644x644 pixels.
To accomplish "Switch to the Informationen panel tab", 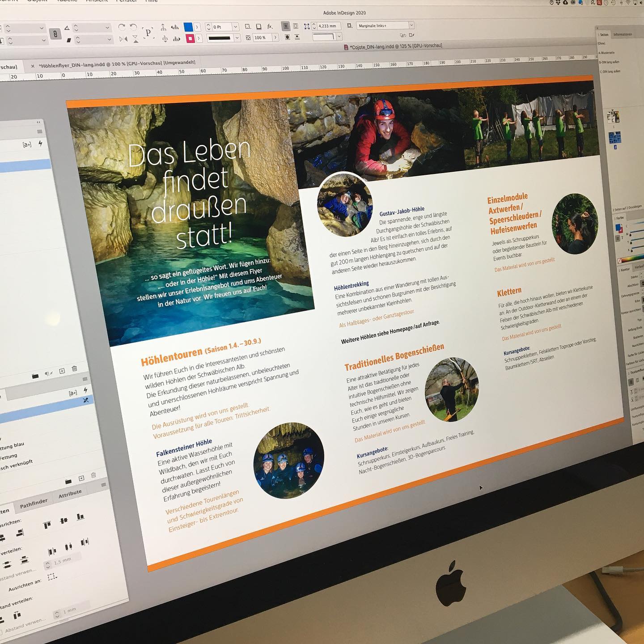I will (x=623, y=34).
